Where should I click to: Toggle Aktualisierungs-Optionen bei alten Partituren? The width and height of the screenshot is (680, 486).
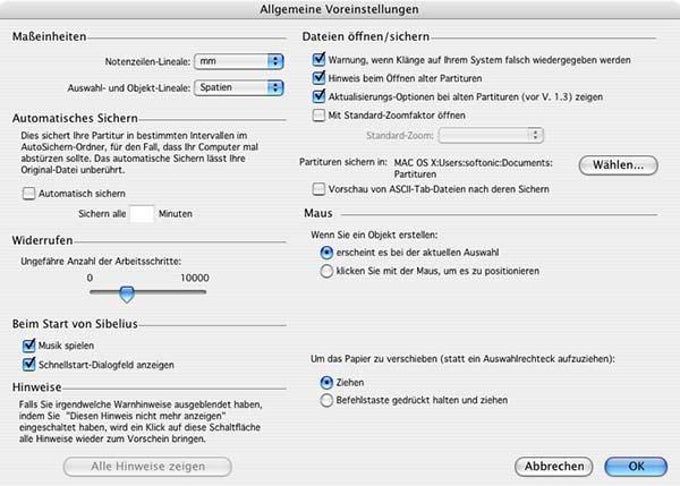[x=319, y=96]
